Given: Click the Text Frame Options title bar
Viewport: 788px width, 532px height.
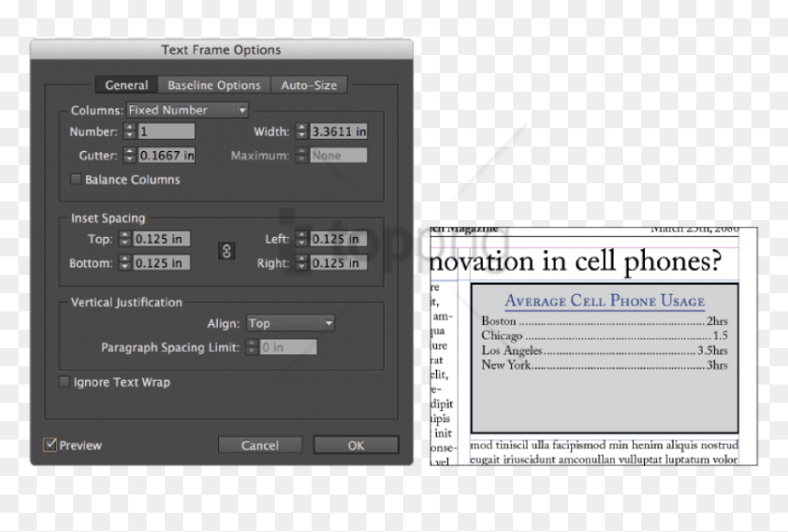Looking at the screenshot, I should pyautogui.click(x=222, y=49).
